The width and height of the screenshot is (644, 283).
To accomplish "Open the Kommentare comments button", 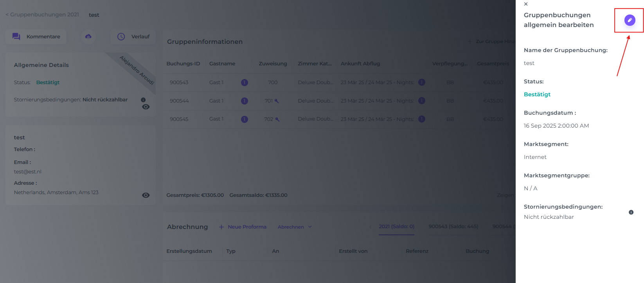I will [x=36, y=36].
